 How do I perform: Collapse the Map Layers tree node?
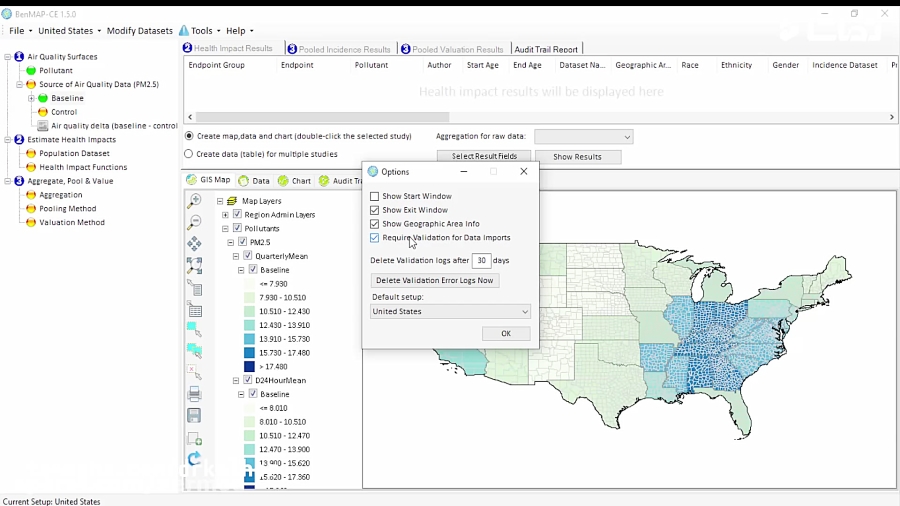pyautogui.click(x=220, y=201)
